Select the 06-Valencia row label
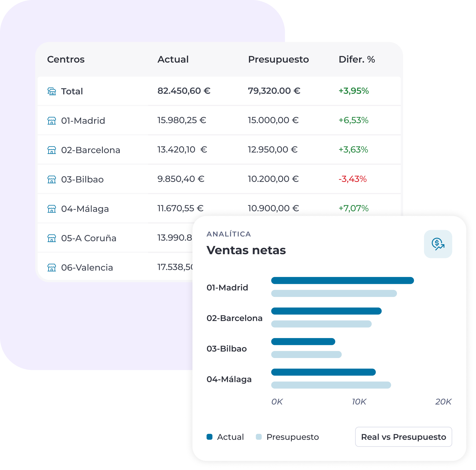Image resolution: width=476 pixels, height=470 pixels. pos(87,267)
